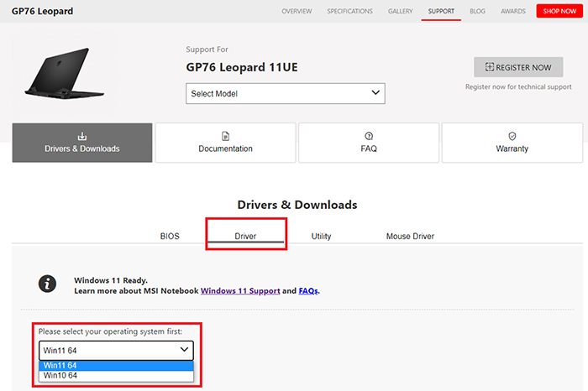Open the Select Model dropdown
The height and width of the screenshot is (391, 588).
pyautogui.click(x=286, y=94)
